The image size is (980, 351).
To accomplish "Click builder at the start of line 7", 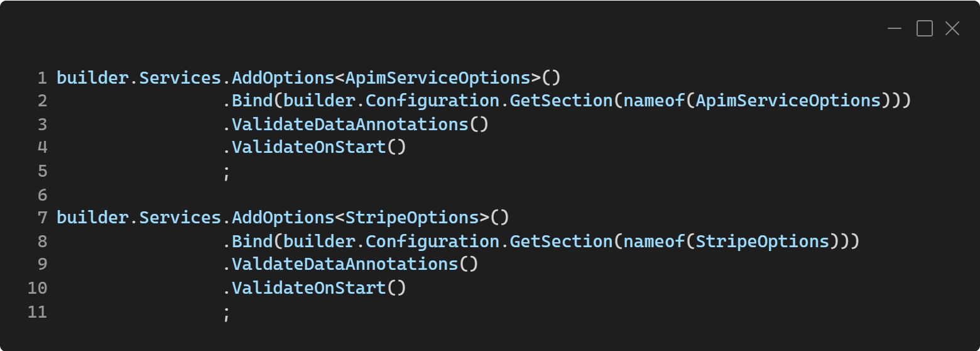I will (92, 218).
